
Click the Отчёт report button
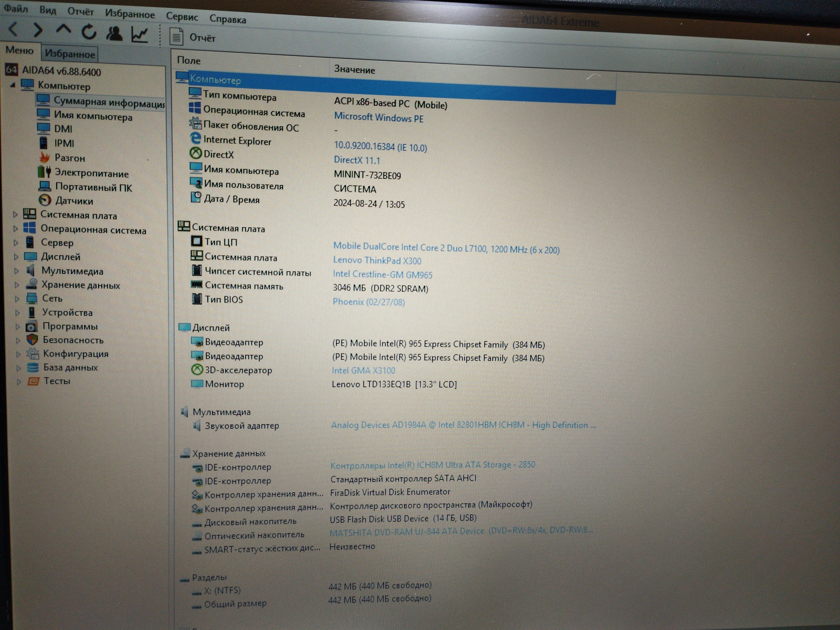(192, 37)
